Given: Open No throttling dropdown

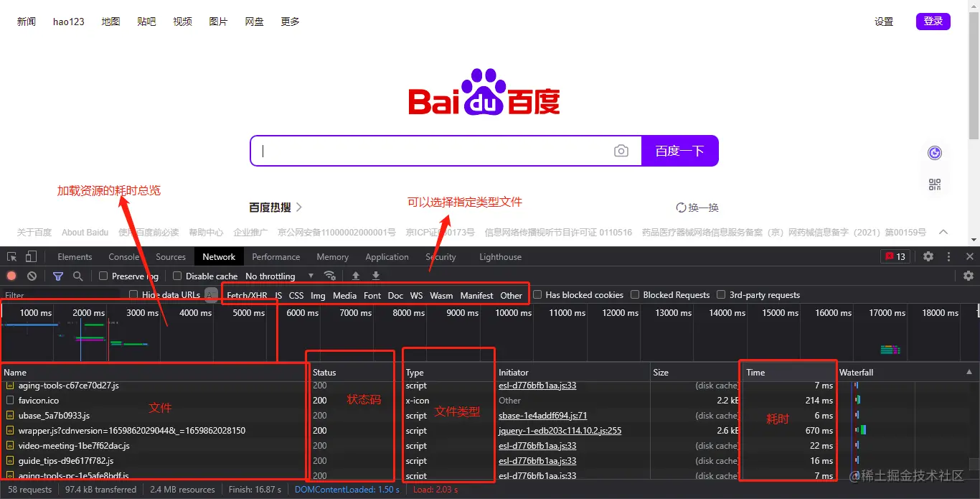Looking at the screenshot, I should pyautogui.click(x=280, y=276).
